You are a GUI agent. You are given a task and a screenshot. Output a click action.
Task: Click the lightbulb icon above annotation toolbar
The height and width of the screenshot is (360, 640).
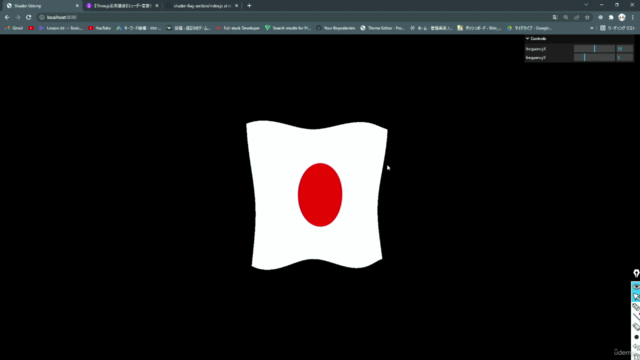click(636, 273)
